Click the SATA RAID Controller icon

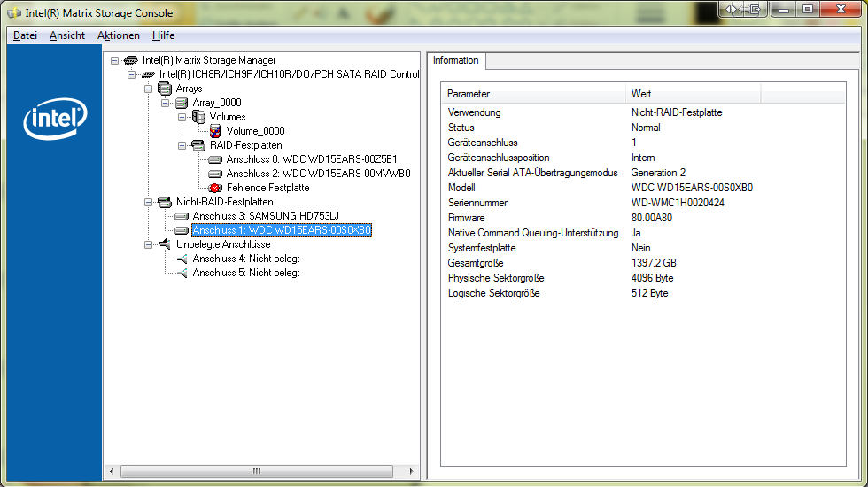click(x=148, y=74)
